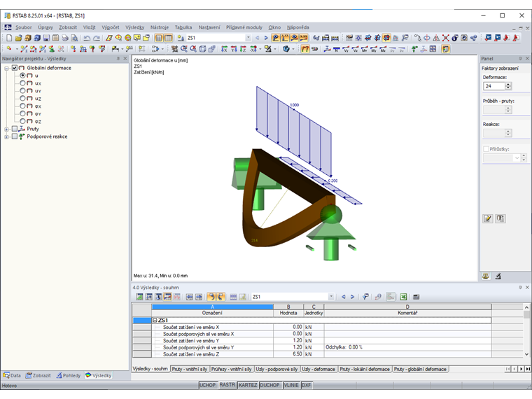Click the New file icon
This screenshot has height=399, width=532.
point(9,38)
